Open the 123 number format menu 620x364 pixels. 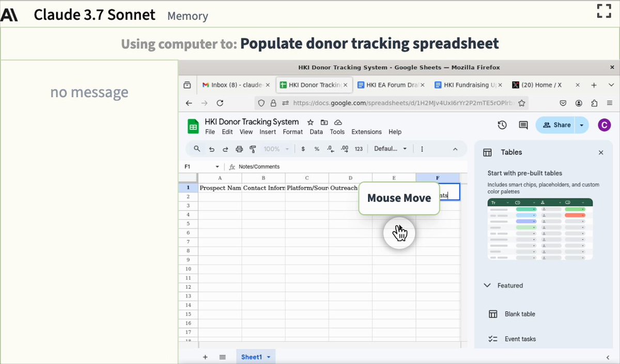point(359,149)
